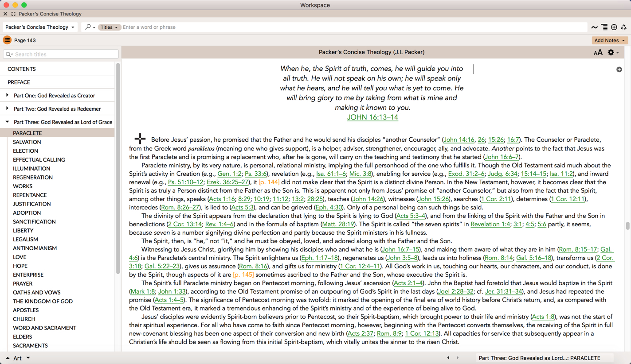
Task: Open the Titles search field dropdown
Action: [109, 27]
